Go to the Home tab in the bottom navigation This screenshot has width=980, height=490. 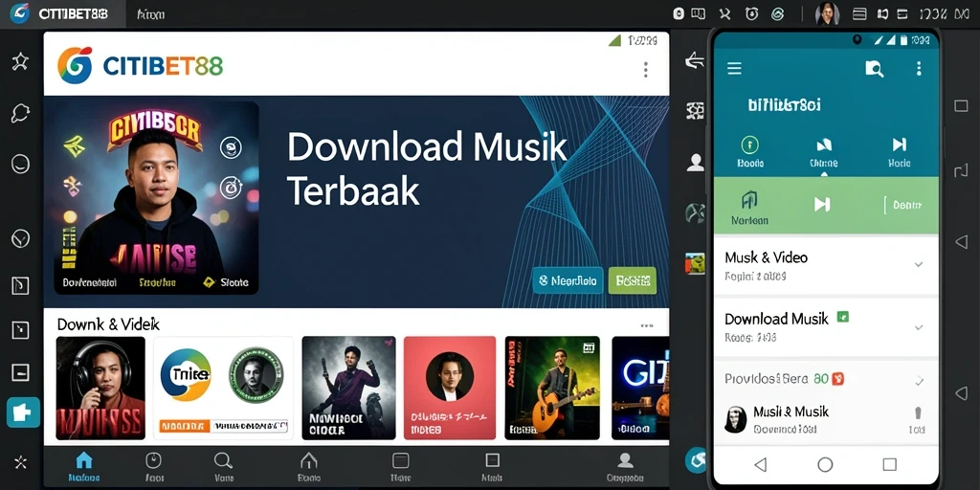pos(84,468)
